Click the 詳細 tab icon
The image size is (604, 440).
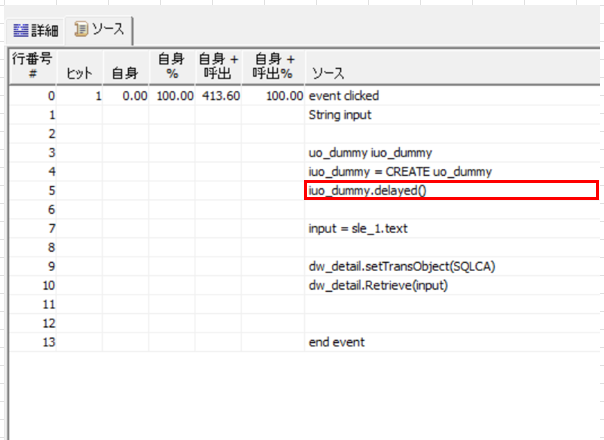click(19, 29)
